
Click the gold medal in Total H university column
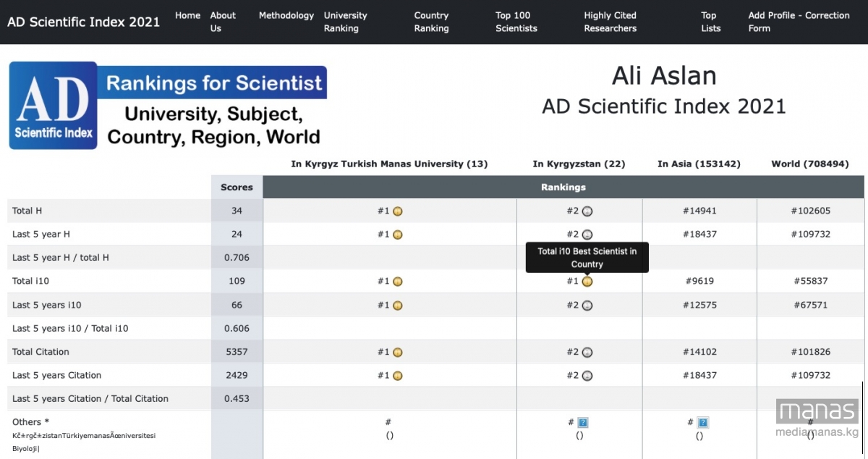point(397,211)
